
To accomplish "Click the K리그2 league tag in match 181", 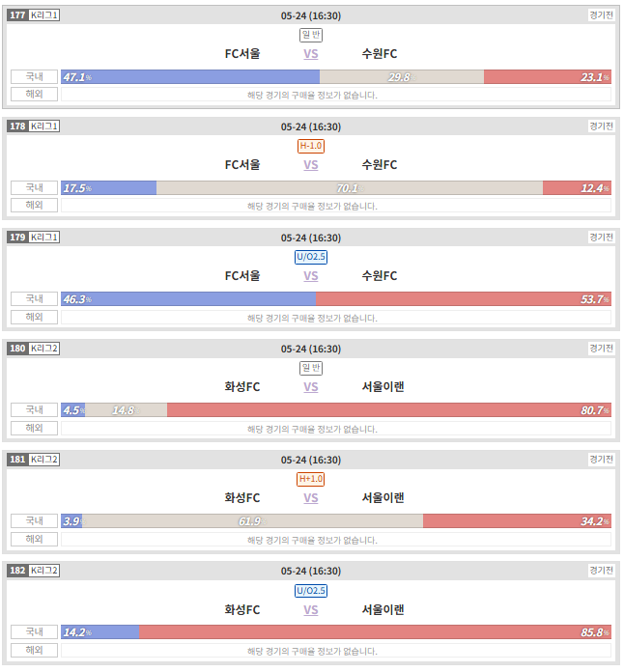I will (x=43, y=460).
